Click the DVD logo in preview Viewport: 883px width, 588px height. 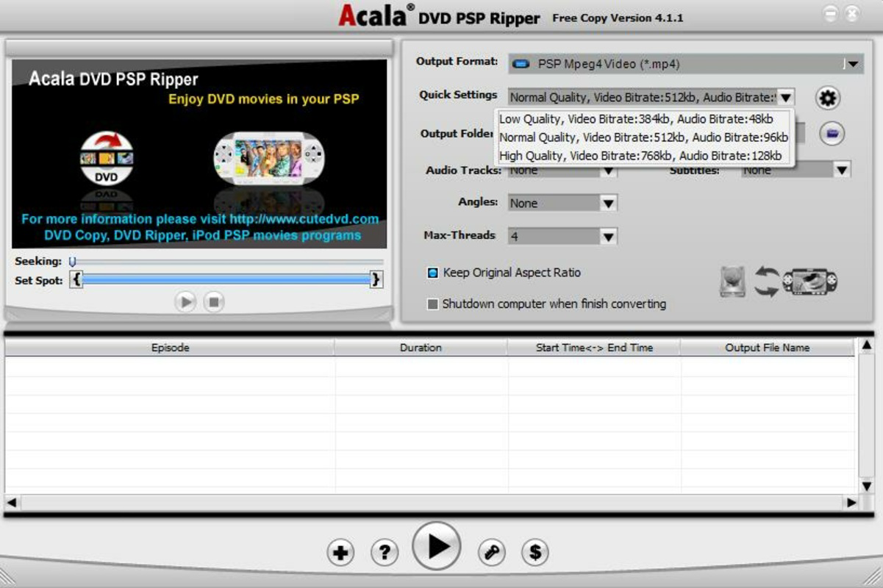[x=107, y=158]
